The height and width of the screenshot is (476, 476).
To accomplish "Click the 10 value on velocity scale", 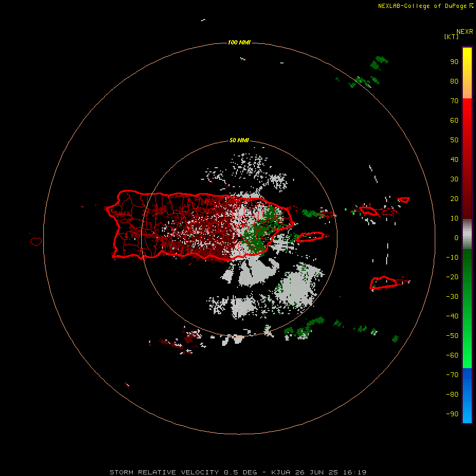I will 454,218.
